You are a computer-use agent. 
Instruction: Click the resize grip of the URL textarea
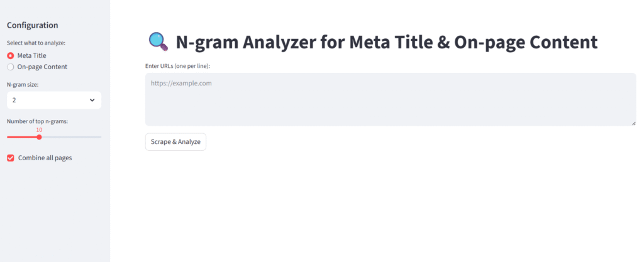633,123
